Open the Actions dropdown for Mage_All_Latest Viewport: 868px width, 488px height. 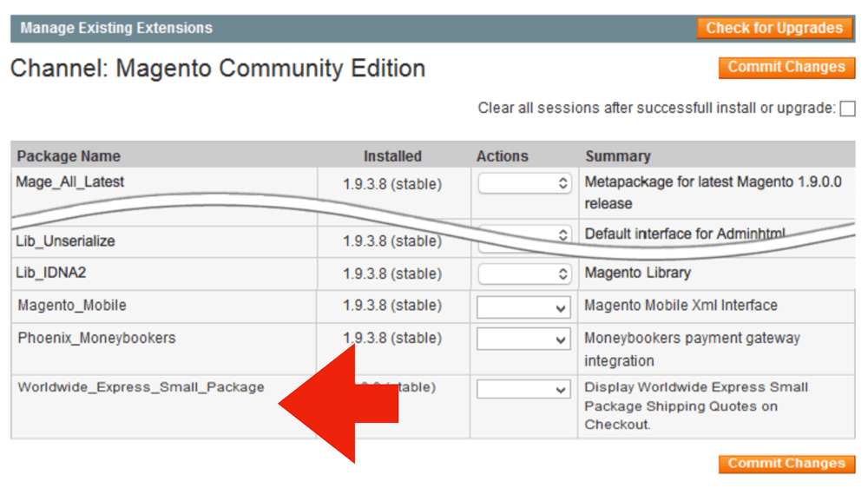[x=524, y=183]
